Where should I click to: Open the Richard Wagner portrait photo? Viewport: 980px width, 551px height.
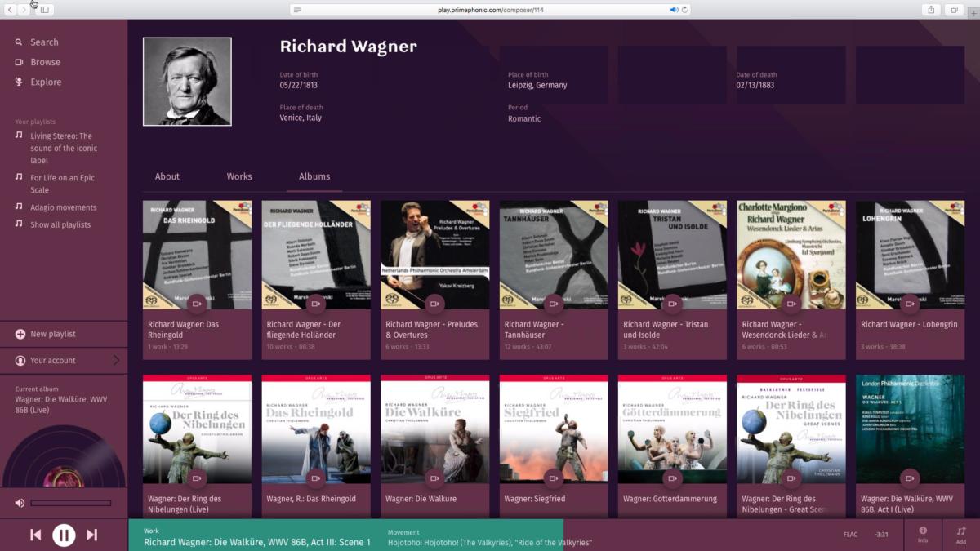coord(187,82)
